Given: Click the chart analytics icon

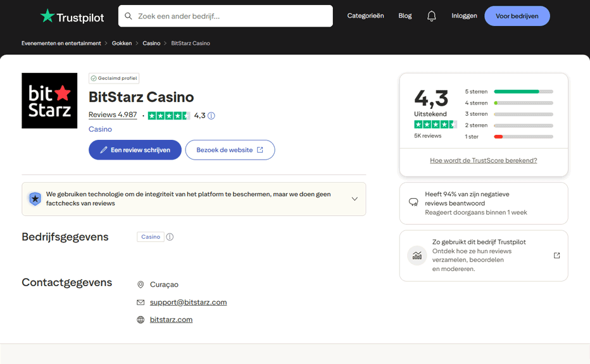Looking at the screenshot, I should pos(417,256).
